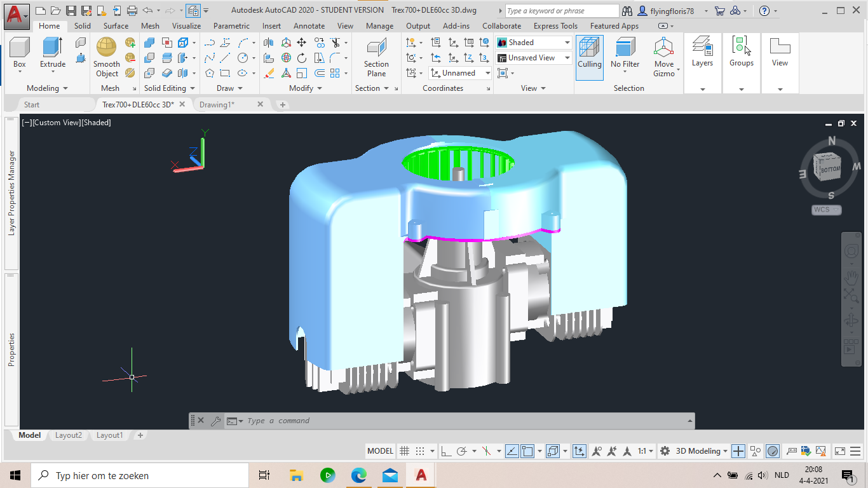
Task: Click the Move Gizmo icon
Action: click(x=664, y=57)
